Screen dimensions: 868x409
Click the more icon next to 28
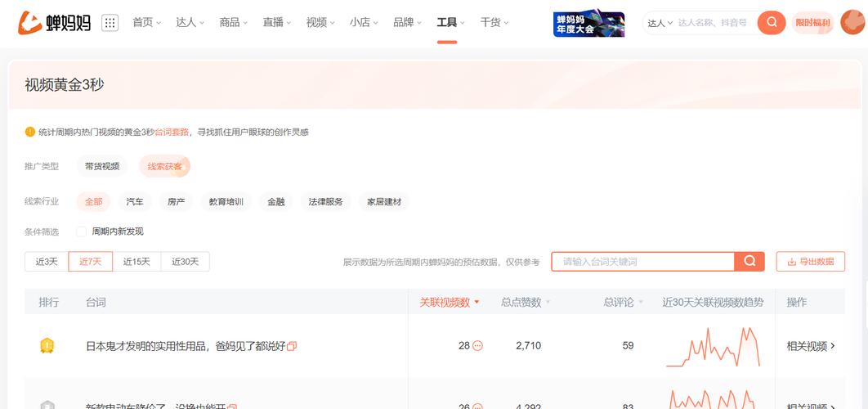point(478,346)
